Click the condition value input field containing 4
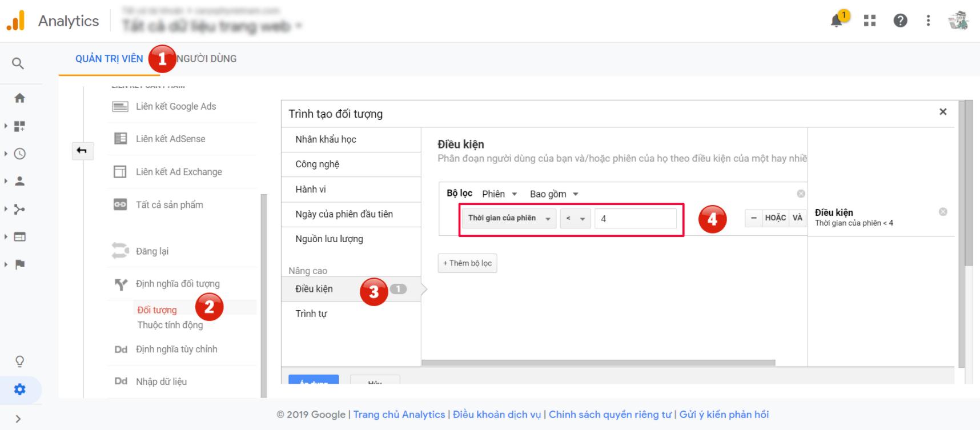 coord(636,219)
